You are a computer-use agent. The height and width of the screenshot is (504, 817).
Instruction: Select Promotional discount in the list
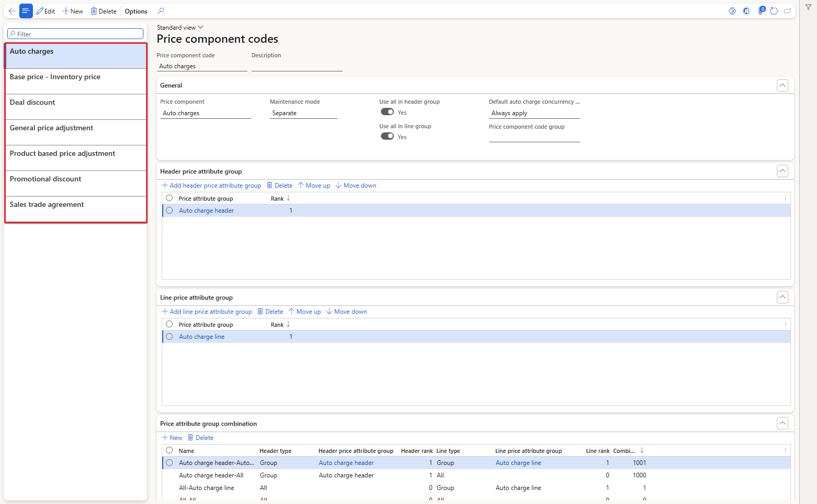coord(76,183)
